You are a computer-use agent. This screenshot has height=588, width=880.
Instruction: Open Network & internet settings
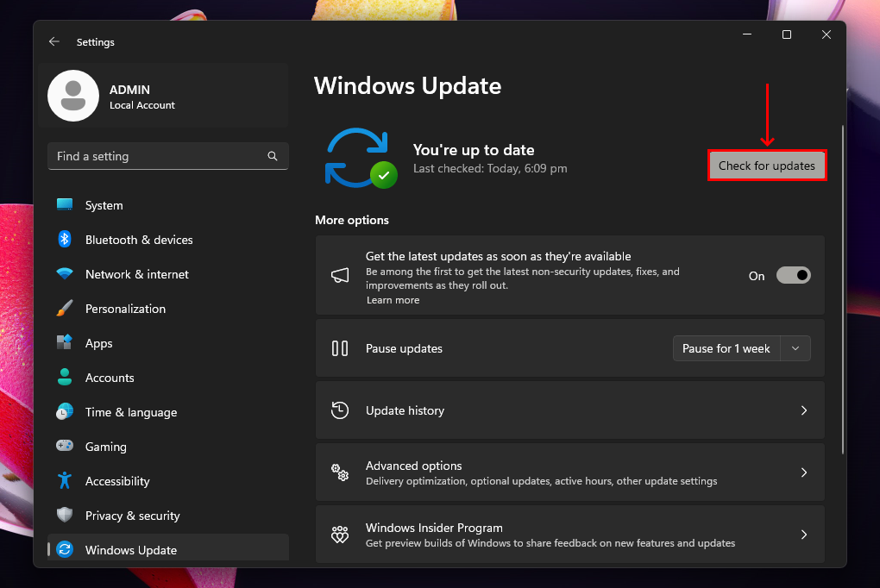click(x=168, y=274)
